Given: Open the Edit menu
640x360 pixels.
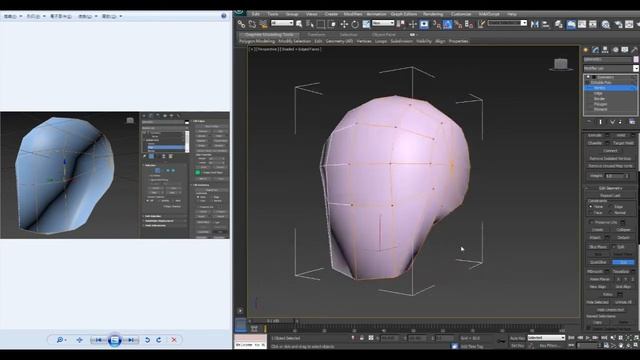Looking at the screenshot, I should pyautogui.click(x=256, y=14).
